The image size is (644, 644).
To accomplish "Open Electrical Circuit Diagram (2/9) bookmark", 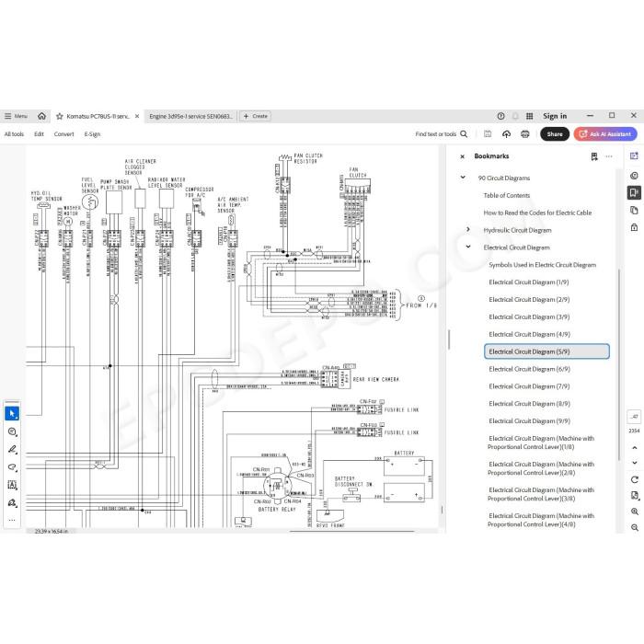I will [x=529, y=299].
